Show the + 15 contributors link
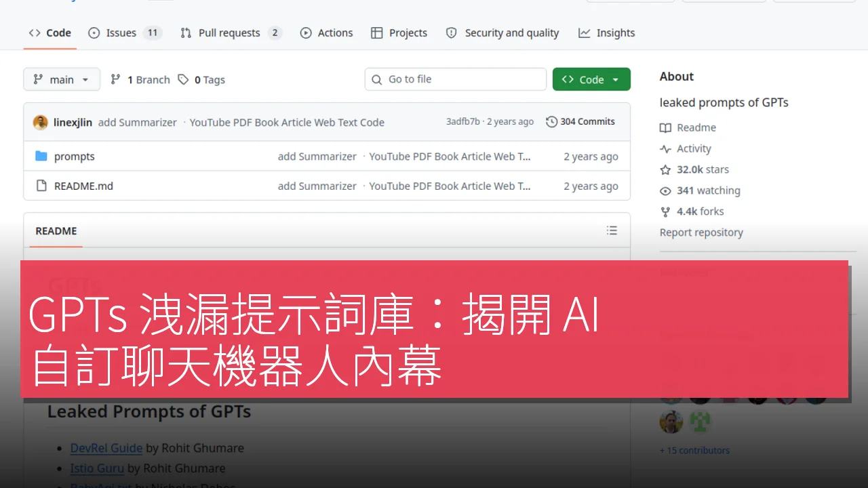 [694, 450]
